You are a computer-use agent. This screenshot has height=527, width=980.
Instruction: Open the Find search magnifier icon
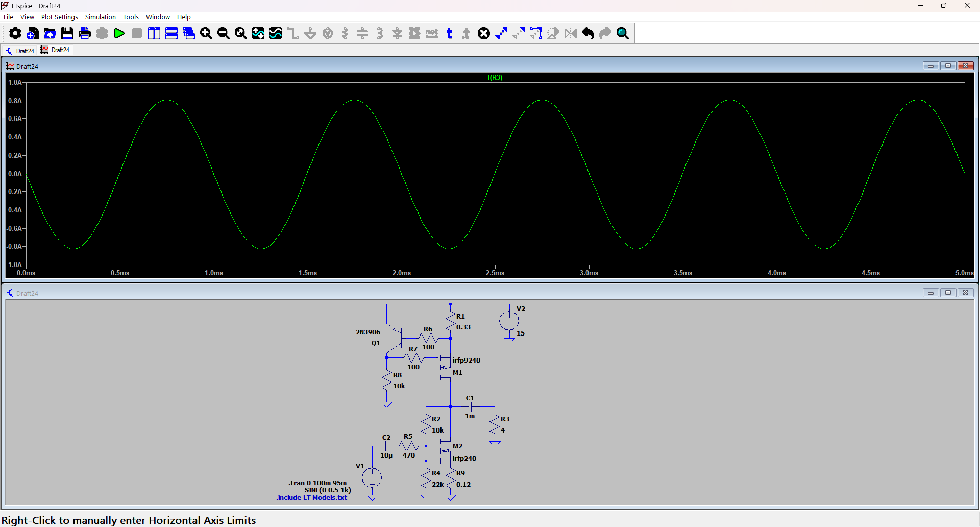623,33
